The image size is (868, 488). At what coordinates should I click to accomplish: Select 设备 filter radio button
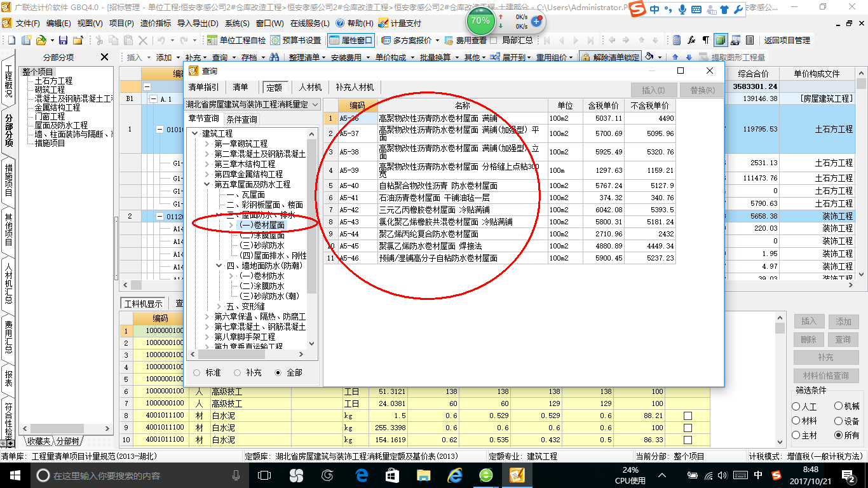click(x=839, y=421)
